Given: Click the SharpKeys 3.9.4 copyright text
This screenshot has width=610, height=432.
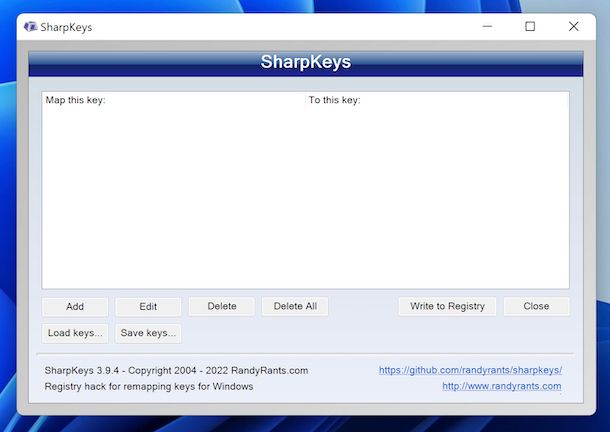Looking at the screenshot, I should (176, 371).
